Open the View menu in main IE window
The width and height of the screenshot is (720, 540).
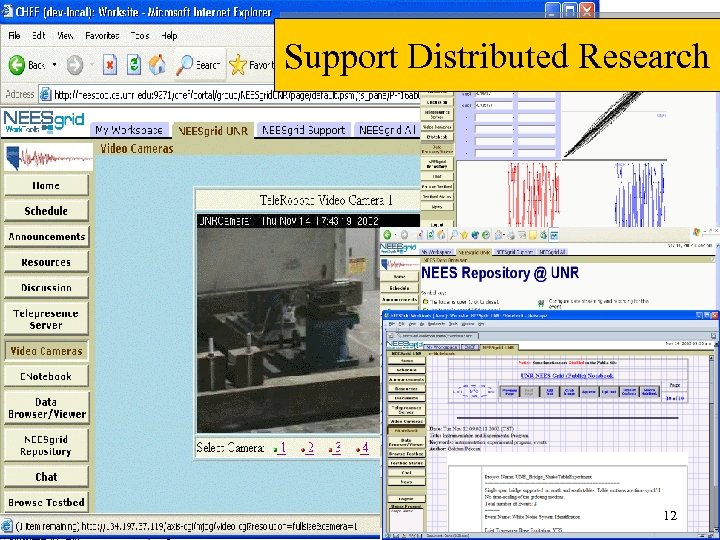65,35
